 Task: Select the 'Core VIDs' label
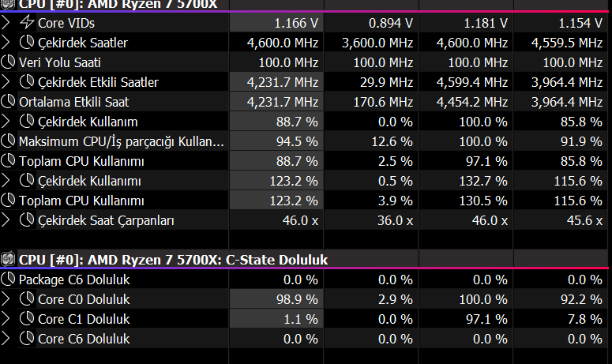click(x=66, y=23)
